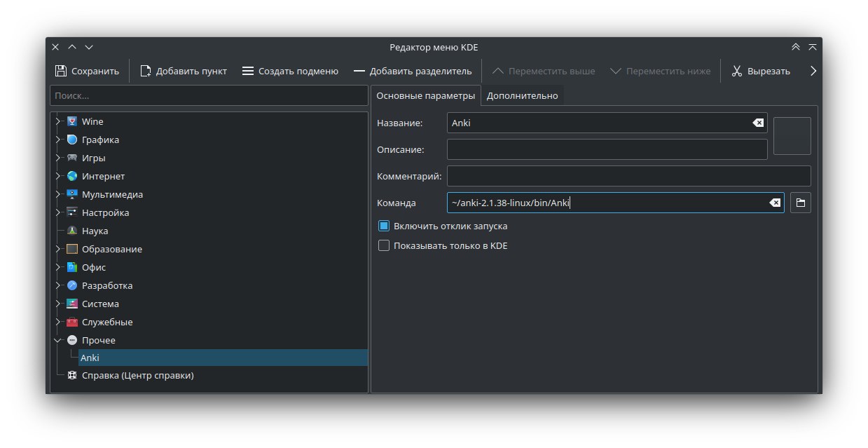Image resolution: width=868 pixels, height=448 pixels.
Task: Click the Добавить разделитель toolbar button label
Action: 421,71
